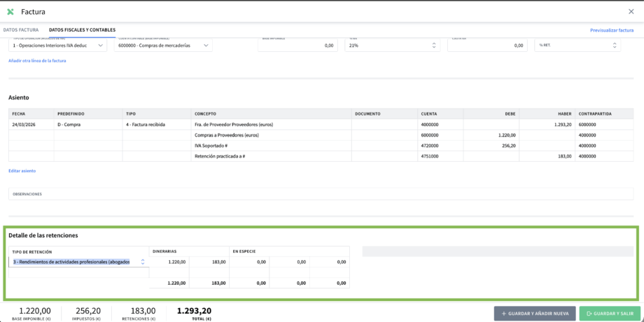Click the Editar asiento link
Viewport: 644px width, 322px height.
click(22, 171)
